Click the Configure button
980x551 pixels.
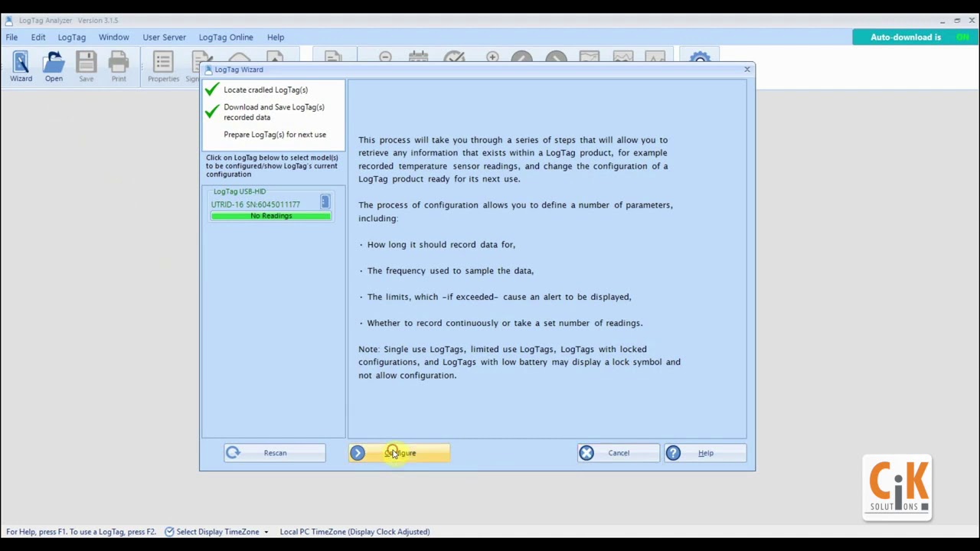click(x=399, y=453)
